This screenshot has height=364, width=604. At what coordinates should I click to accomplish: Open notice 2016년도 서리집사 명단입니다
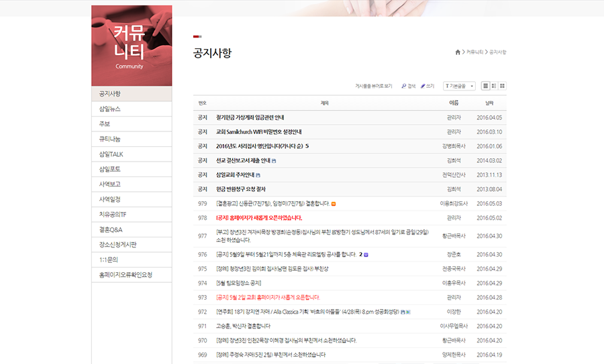click(x=259, y=146)
